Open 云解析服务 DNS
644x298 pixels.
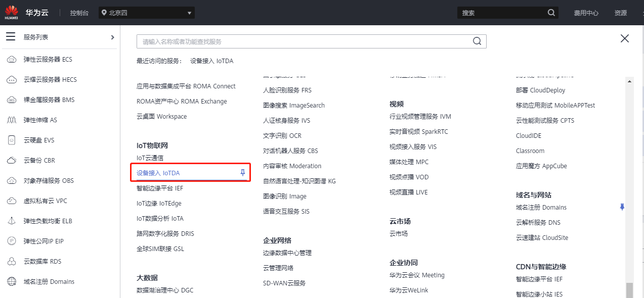tap(538, 222)
